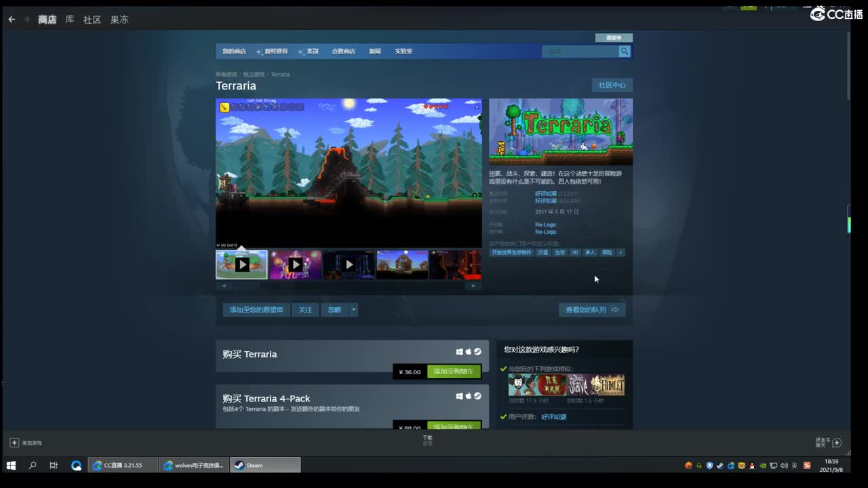Image resolution: width=868 pixels, height=488 pixels.
Task: Open the 实验室 labs page
Action: [x=403, y=52]
